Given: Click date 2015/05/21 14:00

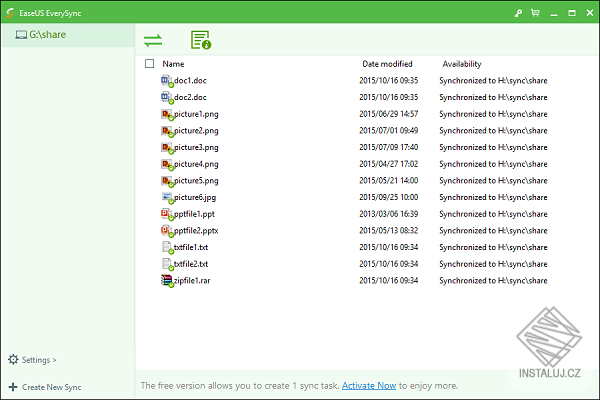Looking at the screenshot, I should click(x=389, y=181).
